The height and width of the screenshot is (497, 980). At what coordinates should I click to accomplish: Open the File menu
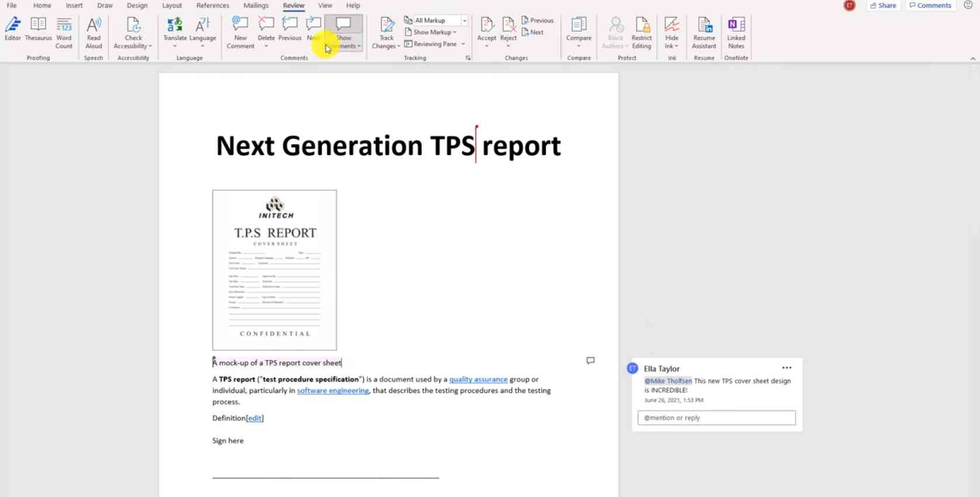click(x=12, y=5)
